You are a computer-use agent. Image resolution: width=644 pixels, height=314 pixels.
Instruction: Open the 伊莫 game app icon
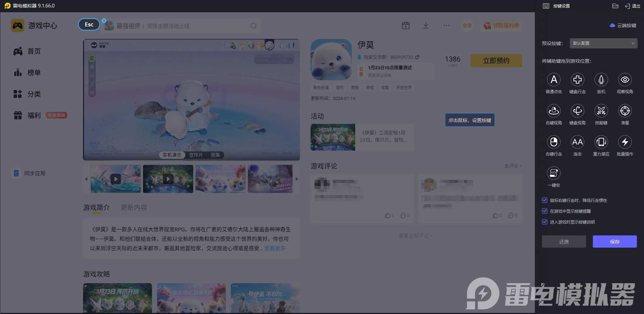[x=331, y=60]
